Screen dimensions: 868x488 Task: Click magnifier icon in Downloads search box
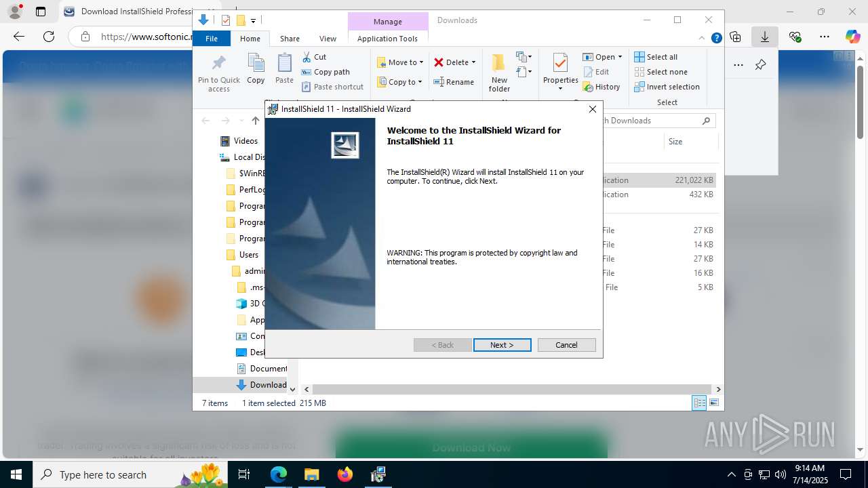click(706, 121)
